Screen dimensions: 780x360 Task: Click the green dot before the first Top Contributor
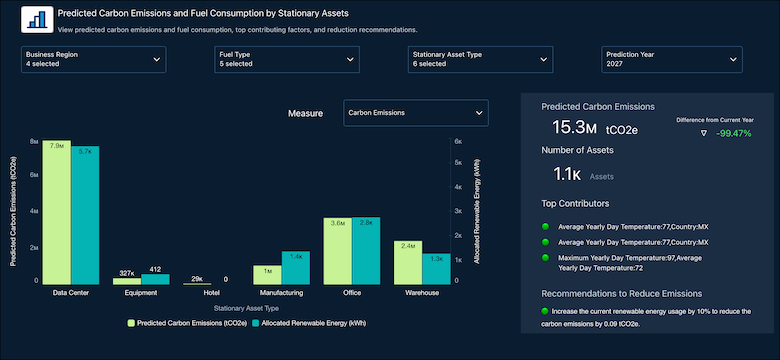pyautogui.click(x=545, y=227)
